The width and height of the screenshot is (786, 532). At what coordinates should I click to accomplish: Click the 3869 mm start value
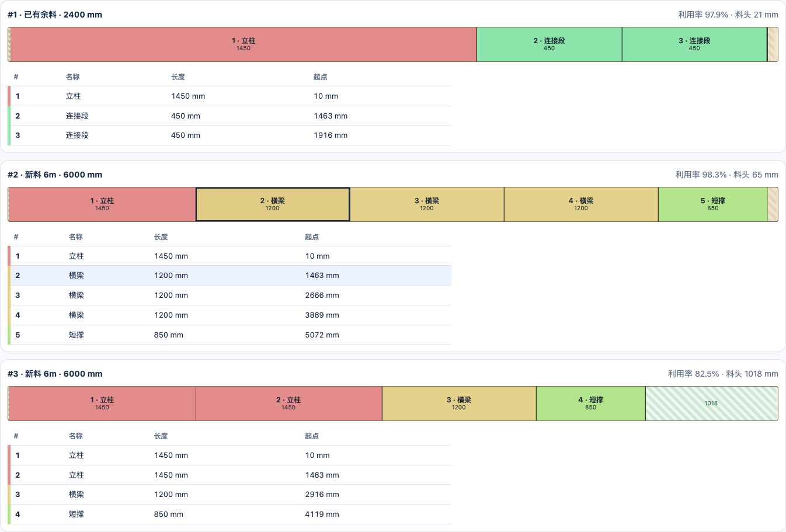click(322, 315)
